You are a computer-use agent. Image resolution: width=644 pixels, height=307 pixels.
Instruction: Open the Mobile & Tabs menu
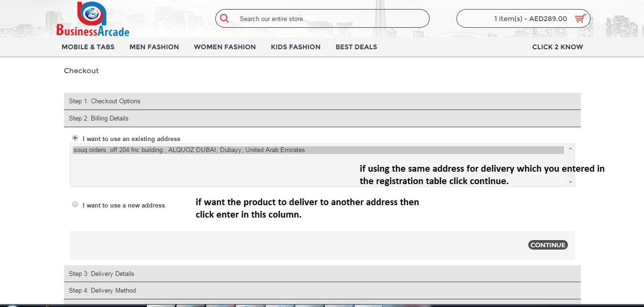[x=88, y=47]
